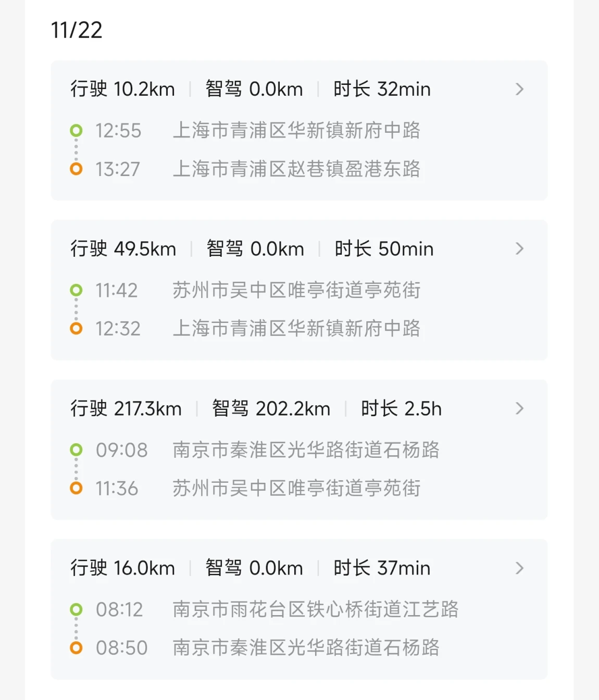Open start address 上海市青浦区华新镇新府中路 at 12:55

click(x=296, y=130)
